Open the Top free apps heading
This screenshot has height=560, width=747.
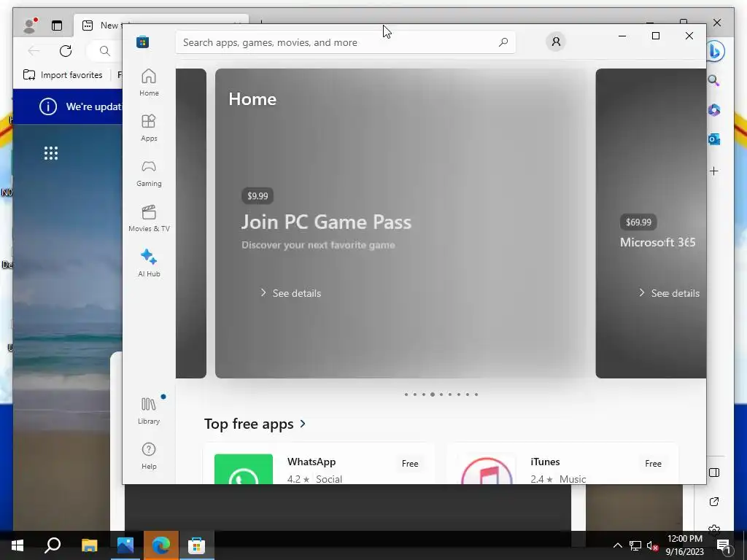pos(249,424)
